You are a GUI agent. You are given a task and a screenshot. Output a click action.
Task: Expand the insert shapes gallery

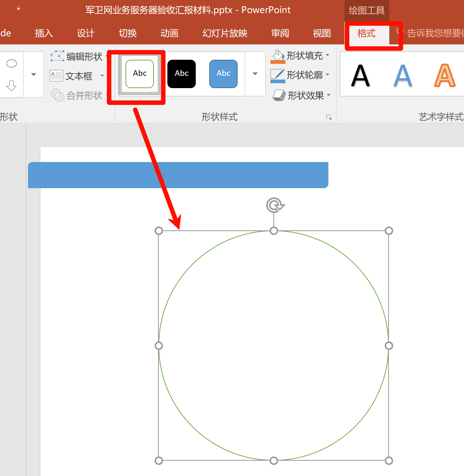pos(34,74)
